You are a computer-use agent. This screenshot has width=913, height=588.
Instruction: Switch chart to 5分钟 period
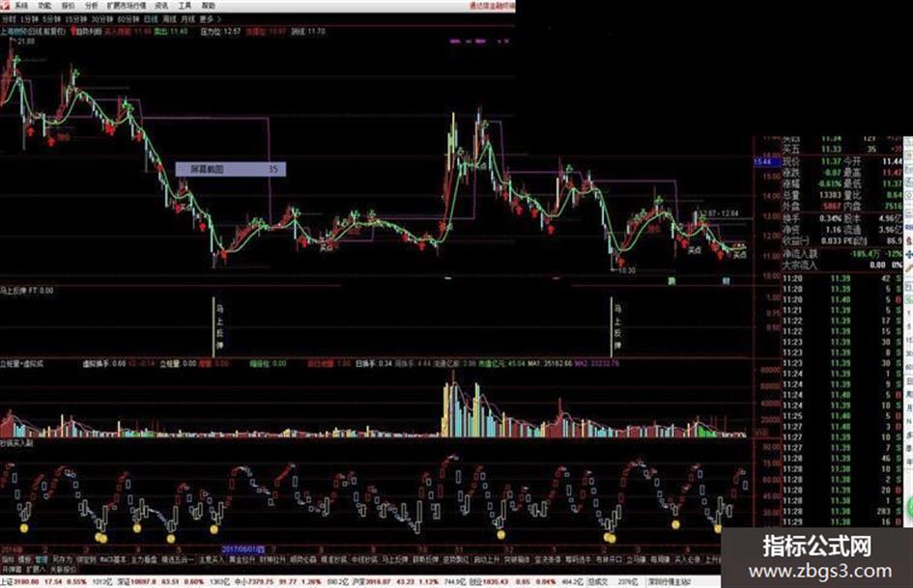(x=52, y=19)
